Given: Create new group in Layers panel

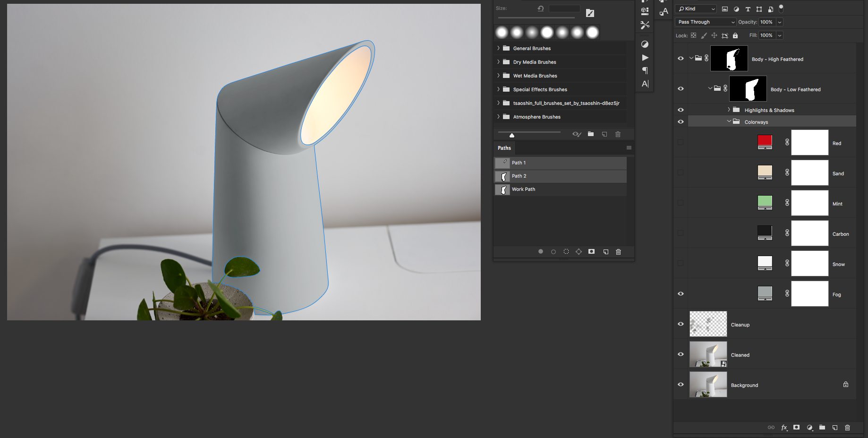Looking at the screenshot, I should (x=822, y=427).
